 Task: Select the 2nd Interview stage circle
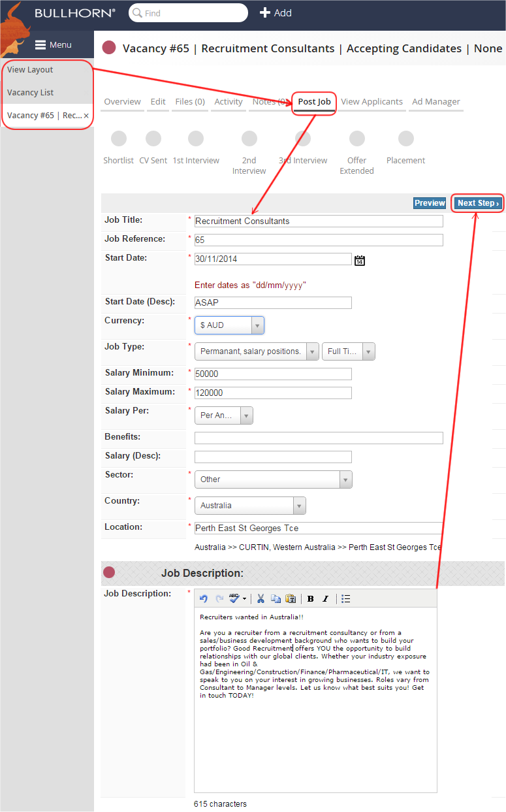(x=249, y=138)
